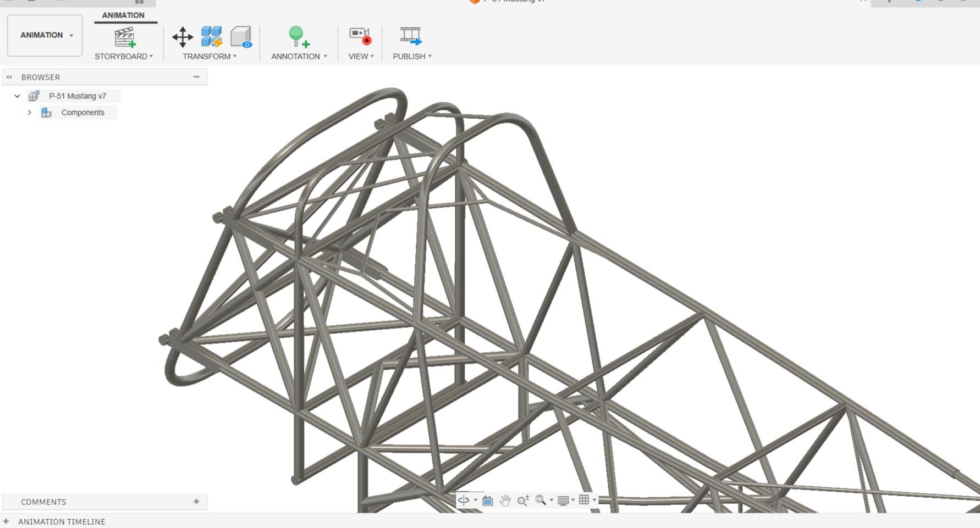The width and height of the screenshot is (980, 528).
Task: Select the Zoom tool in navigation bar
Action: pos(523,500)
